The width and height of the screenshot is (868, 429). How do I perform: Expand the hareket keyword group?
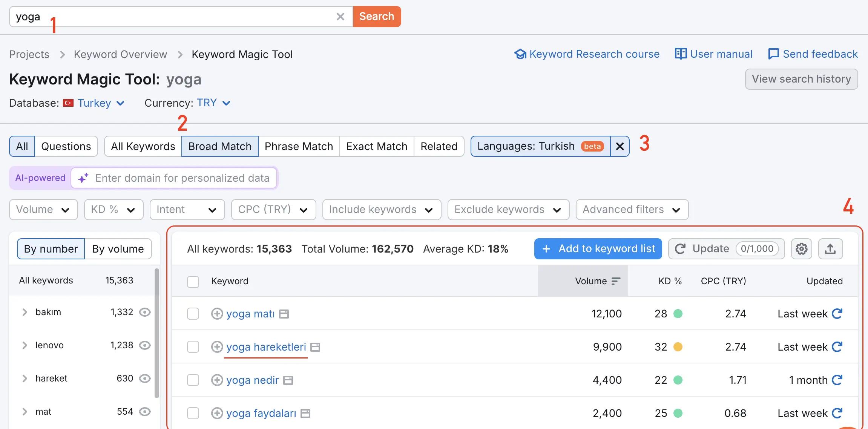(25, 378)
